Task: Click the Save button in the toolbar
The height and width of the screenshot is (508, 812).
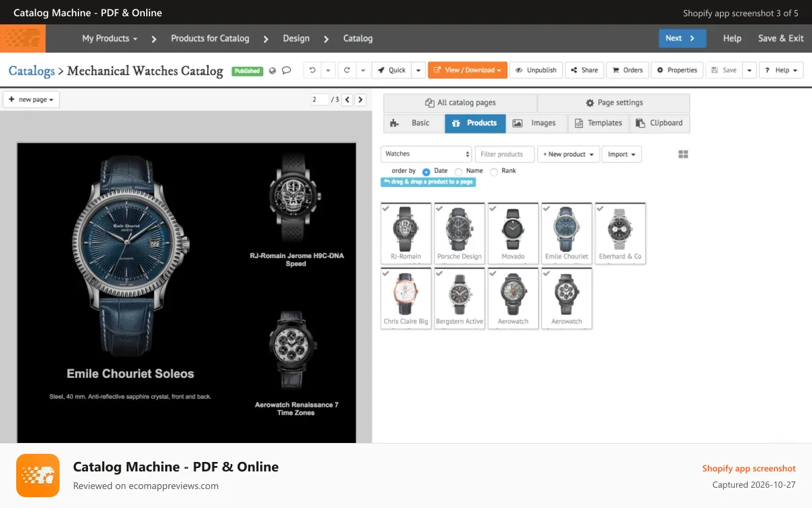Action: [724, 70]
